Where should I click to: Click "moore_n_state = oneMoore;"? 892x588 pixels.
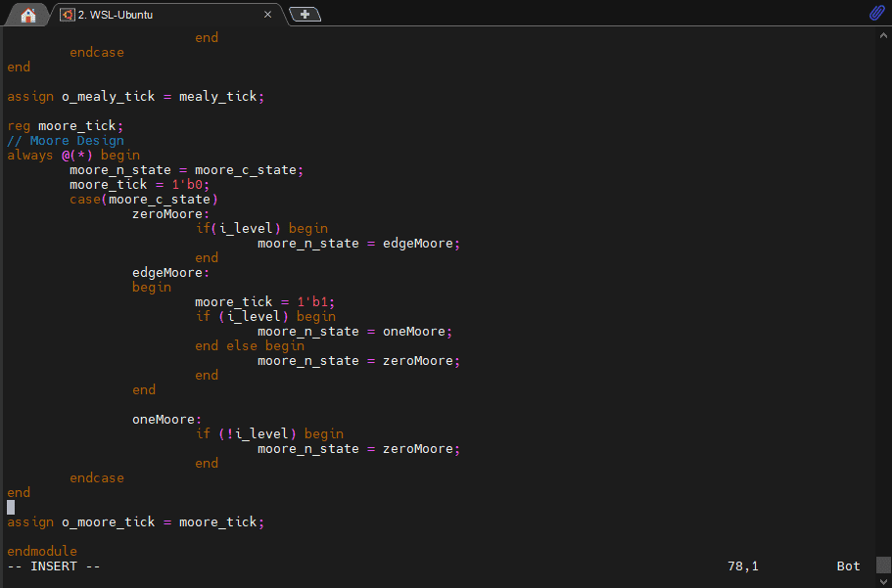tap(355, 332)
